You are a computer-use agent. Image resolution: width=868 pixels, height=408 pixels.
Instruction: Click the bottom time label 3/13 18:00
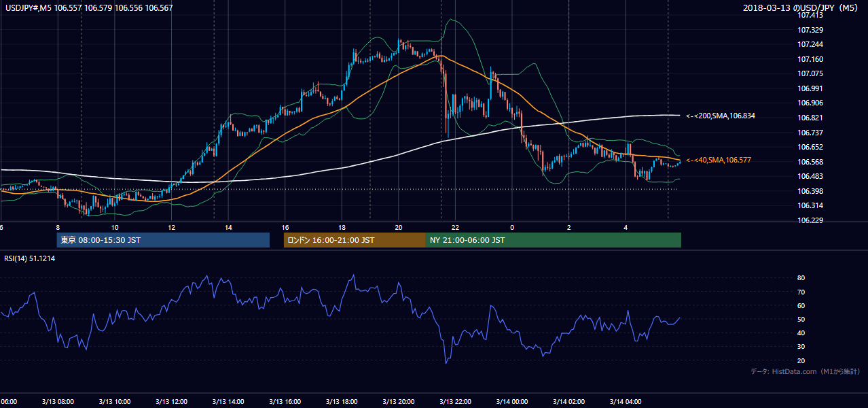click(342, 401)
